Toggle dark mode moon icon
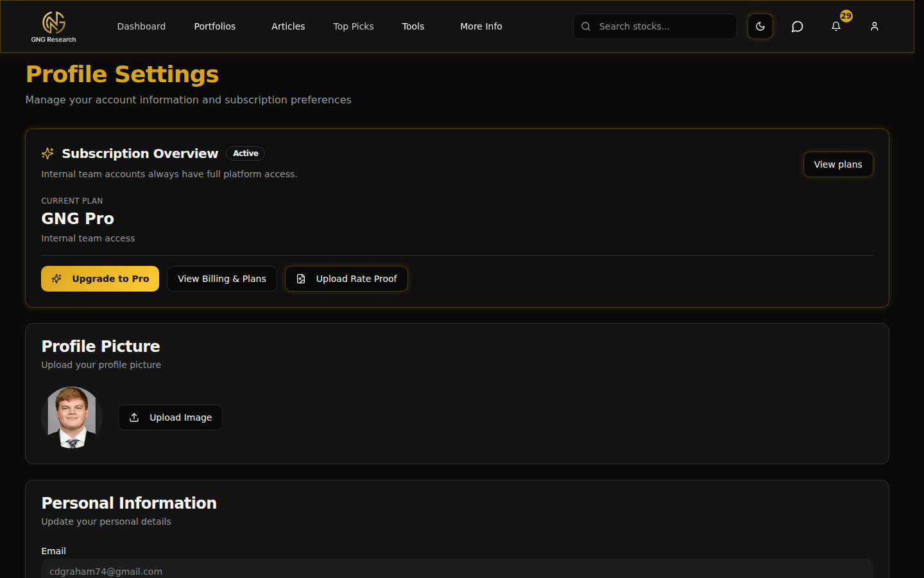The height and width of the screenshot is (578, 924). coord(760,26)
